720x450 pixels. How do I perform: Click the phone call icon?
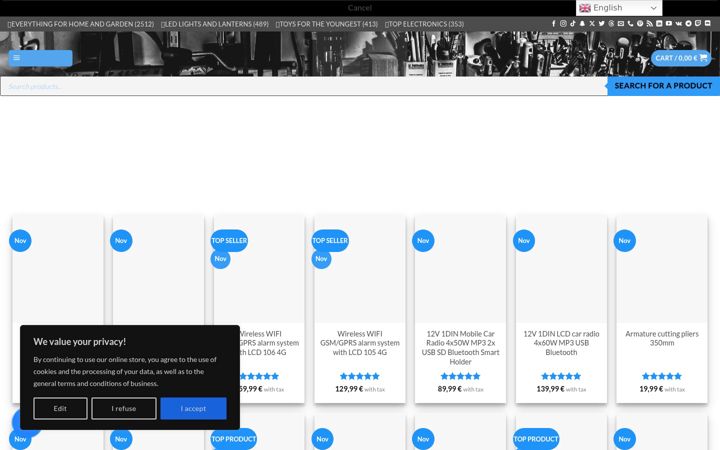point(630,23)
